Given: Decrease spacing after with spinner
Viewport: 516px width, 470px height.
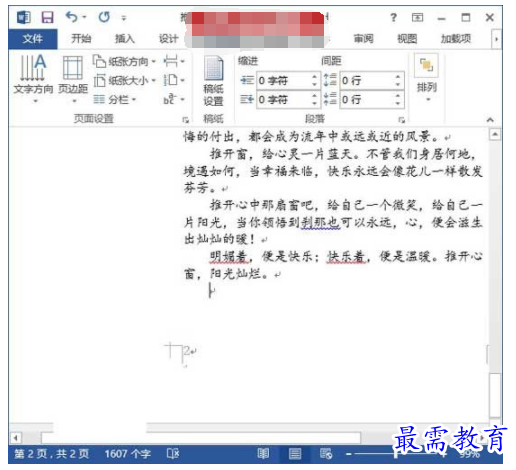Looking at the screenshot, I should click(x=398, y=104).
